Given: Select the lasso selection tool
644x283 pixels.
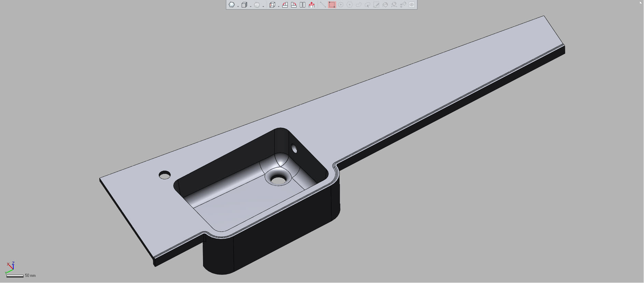Looking at the screenshot, I should click(359, 5).
